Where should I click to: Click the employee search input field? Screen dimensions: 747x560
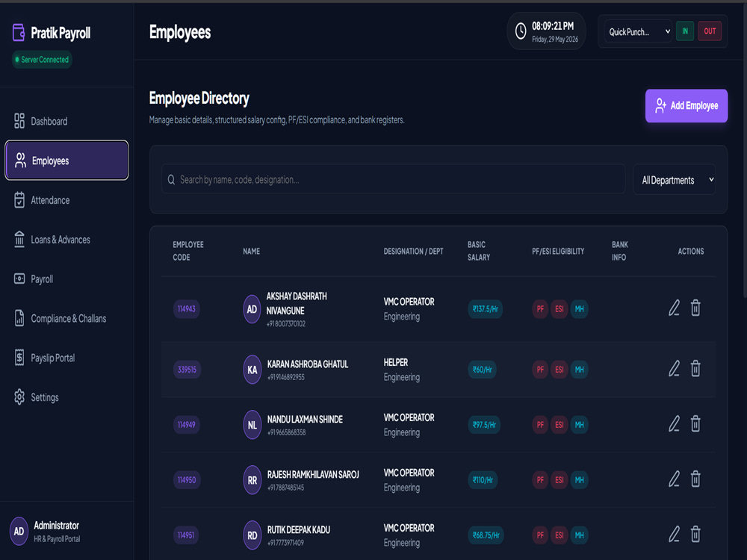(x=393, y=179)
